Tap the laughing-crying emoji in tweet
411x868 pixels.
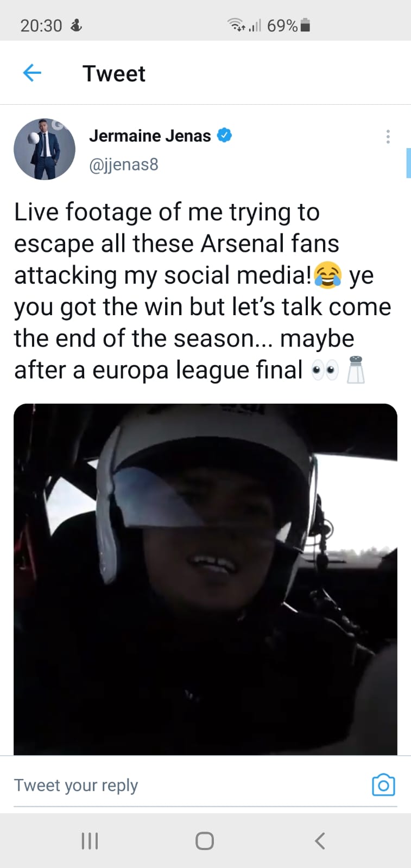(x=328, y=275)
